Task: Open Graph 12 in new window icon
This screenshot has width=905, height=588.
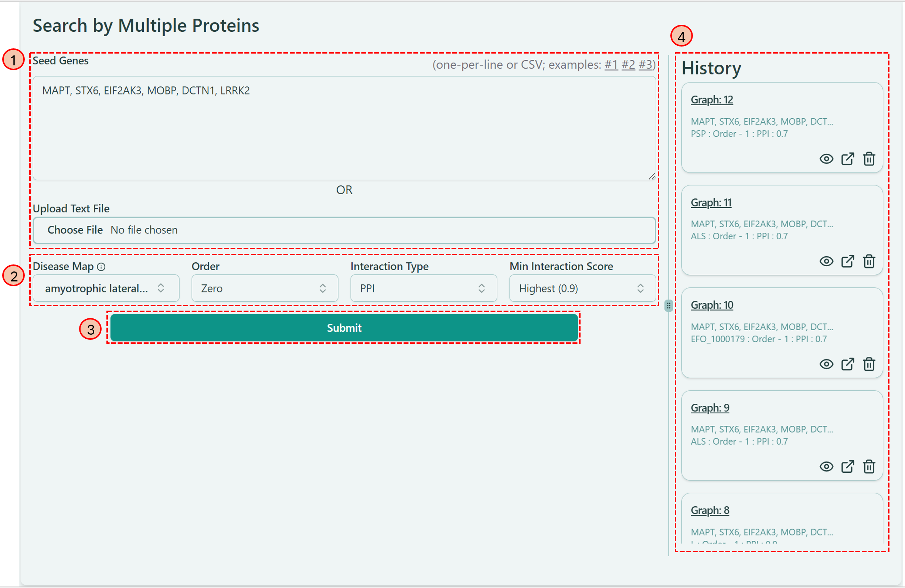Action: click(847, 159)
